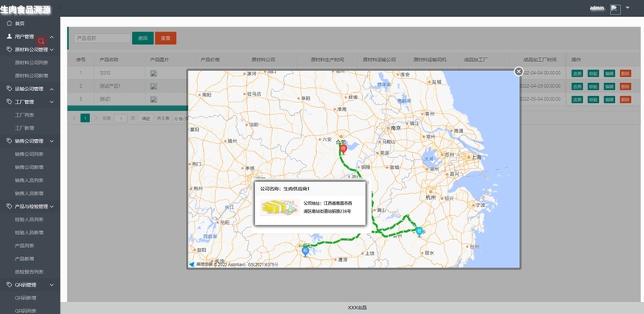Click the green 查询 button
This screenshot has height=314, width=644.
(142, 38)
